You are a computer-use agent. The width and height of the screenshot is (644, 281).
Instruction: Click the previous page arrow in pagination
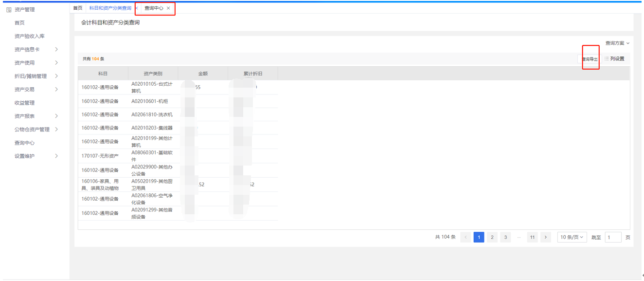click(465, 237)
